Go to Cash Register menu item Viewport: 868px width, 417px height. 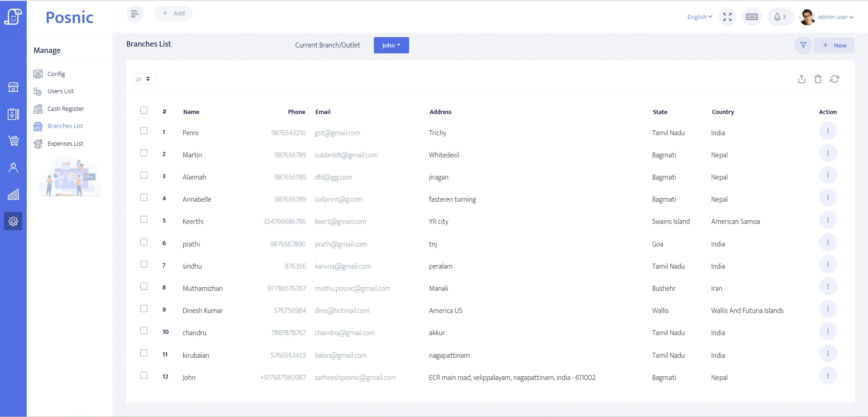point(66,109)
